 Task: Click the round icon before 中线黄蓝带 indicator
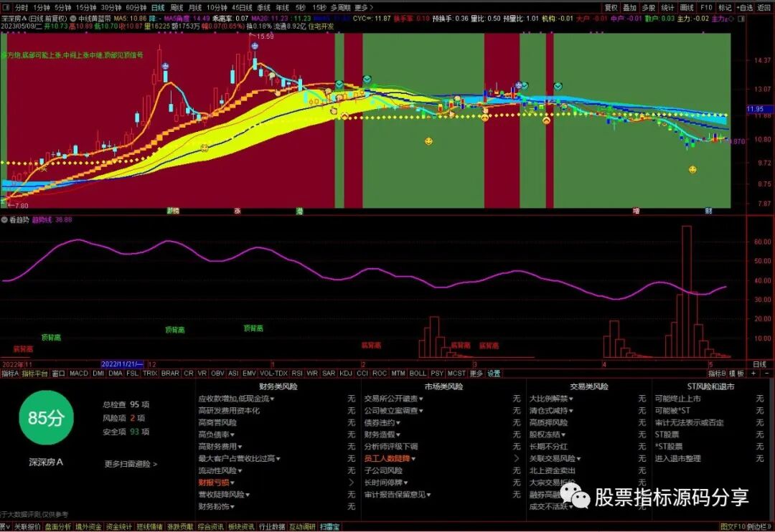pos(73,19)
